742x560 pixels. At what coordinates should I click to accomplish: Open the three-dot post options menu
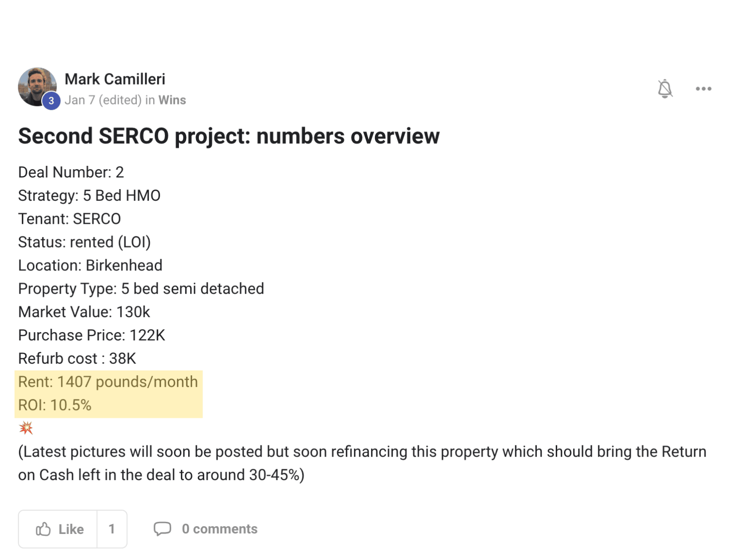(703, 88)
